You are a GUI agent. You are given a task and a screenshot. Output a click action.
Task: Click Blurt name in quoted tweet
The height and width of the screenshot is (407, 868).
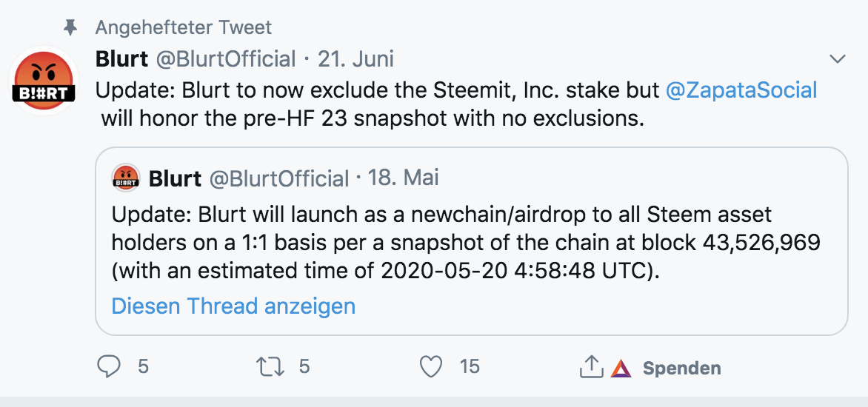pyautogui.click(x=175, y=178)
